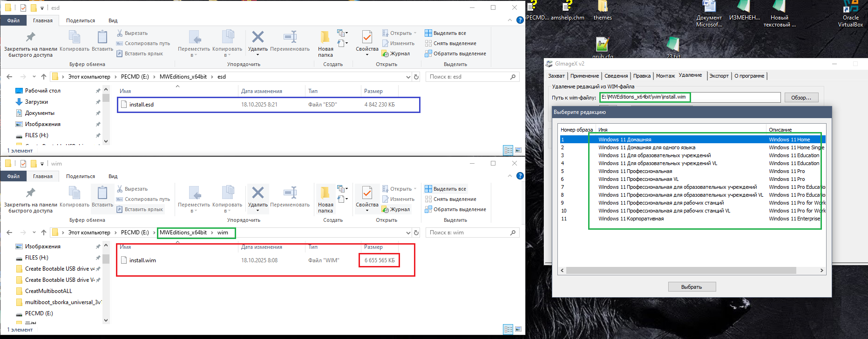Pin to quick access in the esd window
The image size is (868, 339).
tap(30, 37)
